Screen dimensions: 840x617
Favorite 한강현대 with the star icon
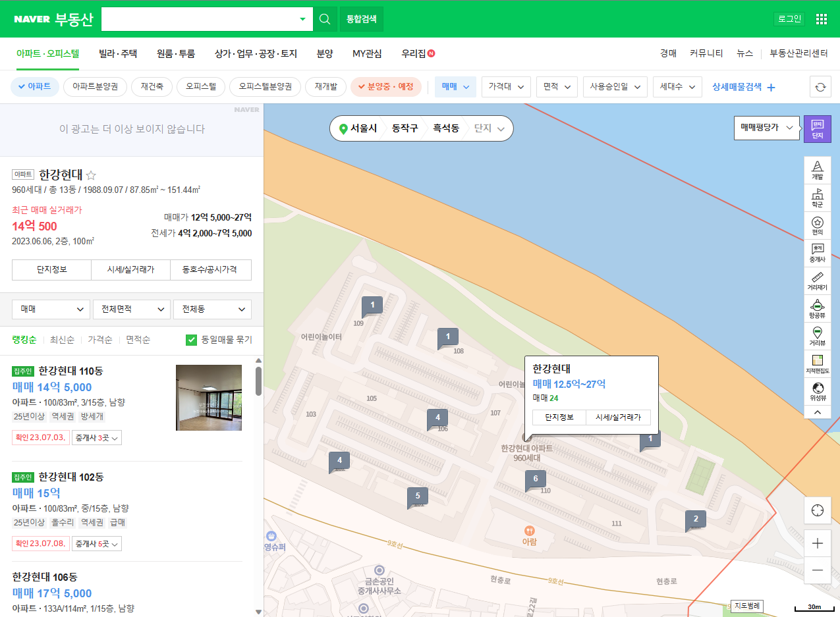(x=91, y=175)
